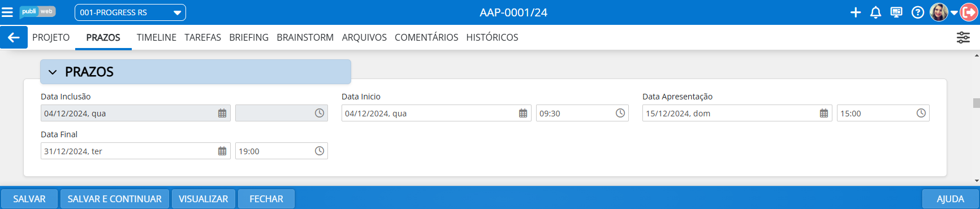Open time picker for 09:30
The height and width of the screenshot is (209, 980).
[620, 113]
